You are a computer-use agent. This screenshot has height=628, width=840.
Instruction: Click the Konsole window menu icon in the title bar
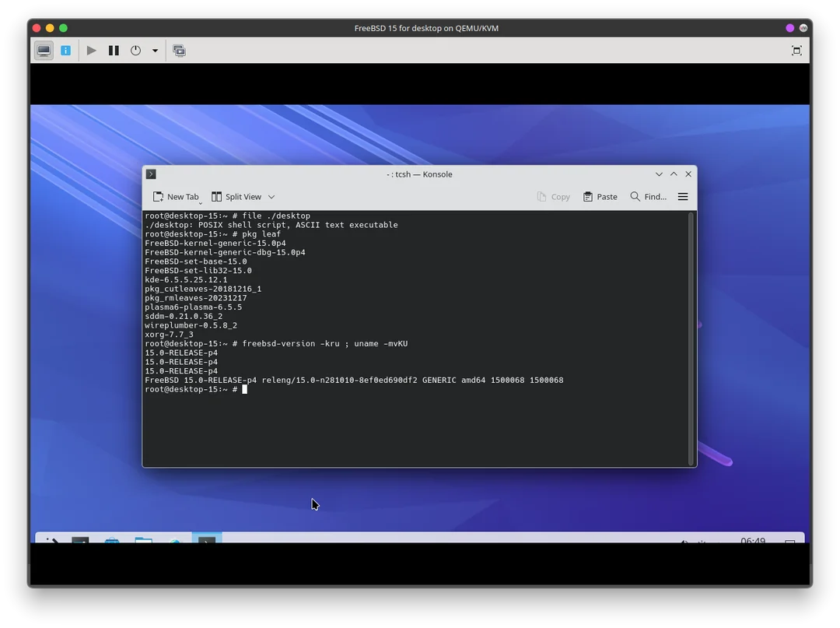click(151, 174)
